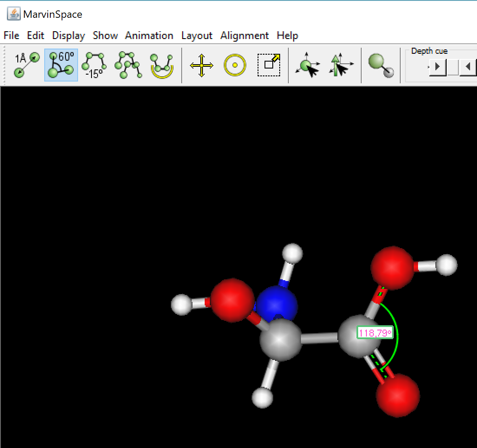The image size is (477, 448).
Task: Click the 118,79° angle label
Action: point(375,333)
